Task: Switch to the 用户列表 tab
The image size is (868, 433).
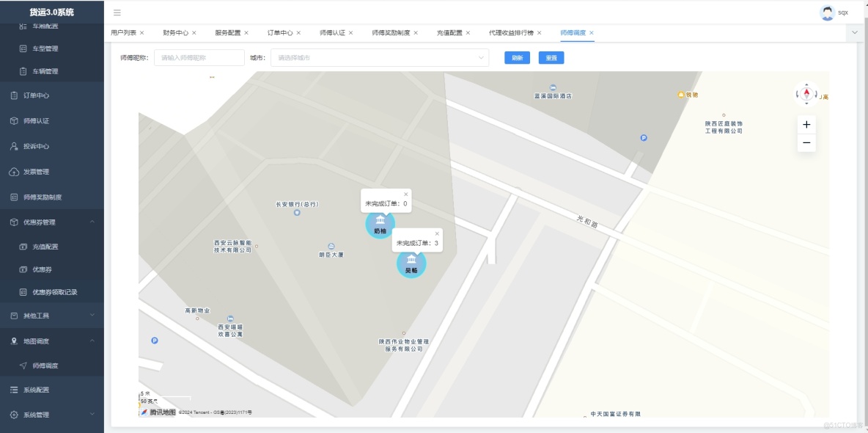Action: pos(125,32)
